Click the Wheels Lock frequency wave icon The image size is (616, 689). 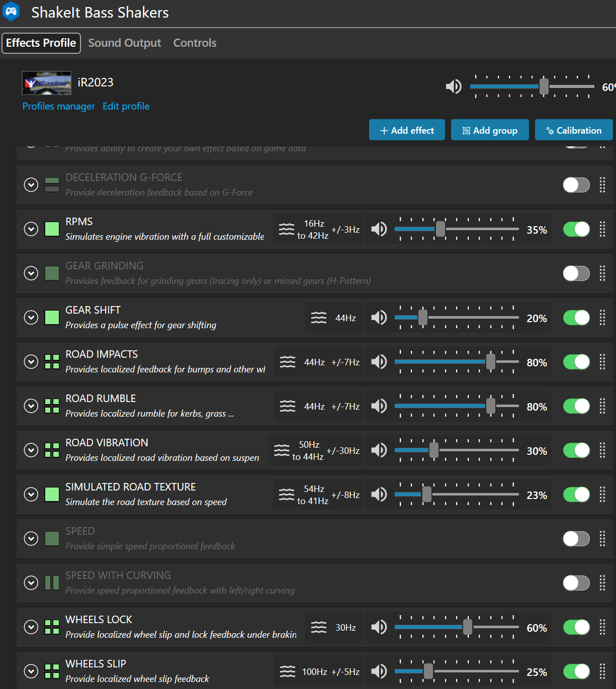click(319, 627)
